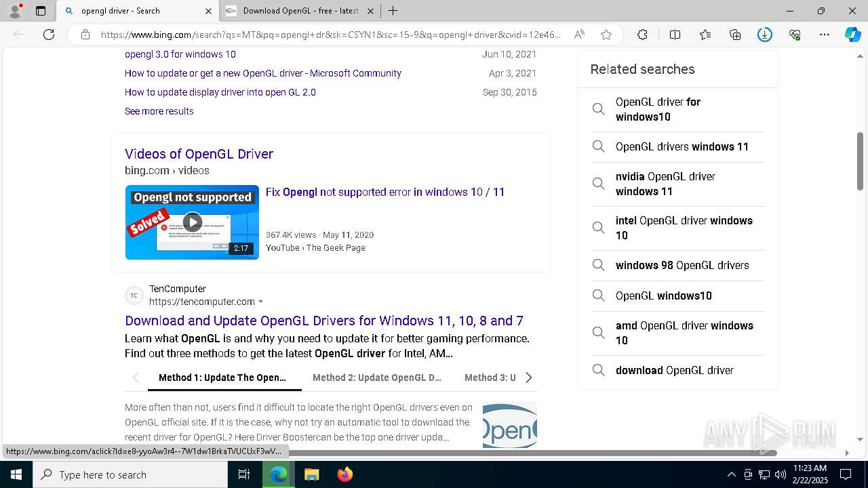Close the 'Download OpenGL' tab
The width and height of the screenshot is (868, 488).
pyautogui.click(x=371, y=11)
